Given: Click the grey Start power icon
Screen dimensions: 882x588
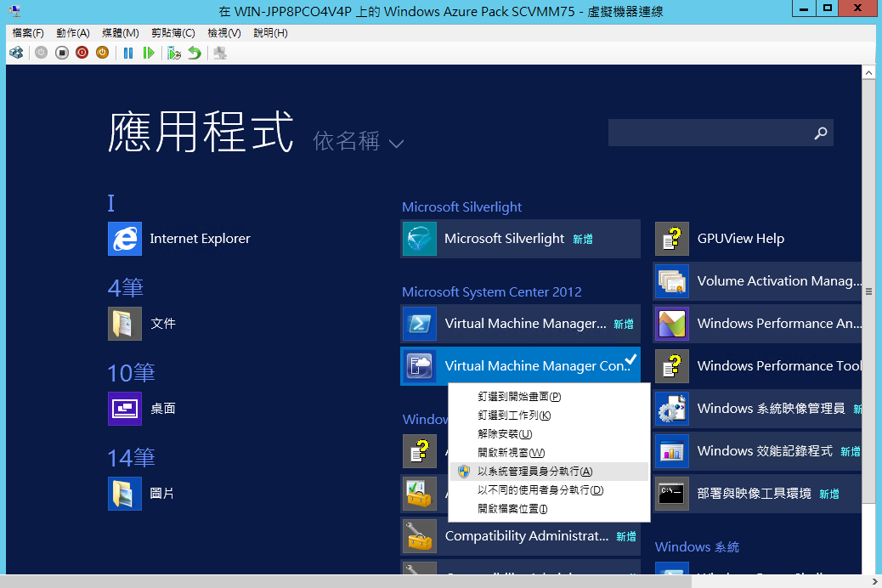Looking at the screenshot, I should [41, 53].
